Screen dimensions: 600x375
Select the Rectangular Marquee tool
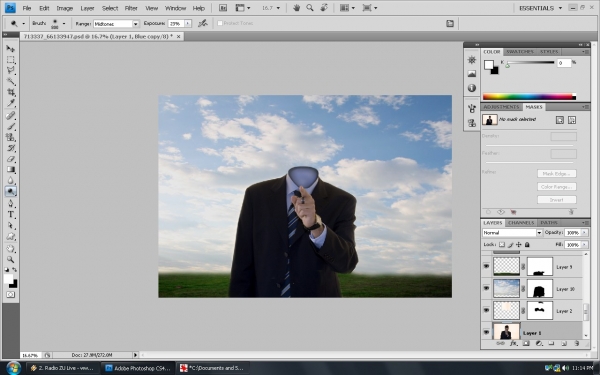(10, 60)
